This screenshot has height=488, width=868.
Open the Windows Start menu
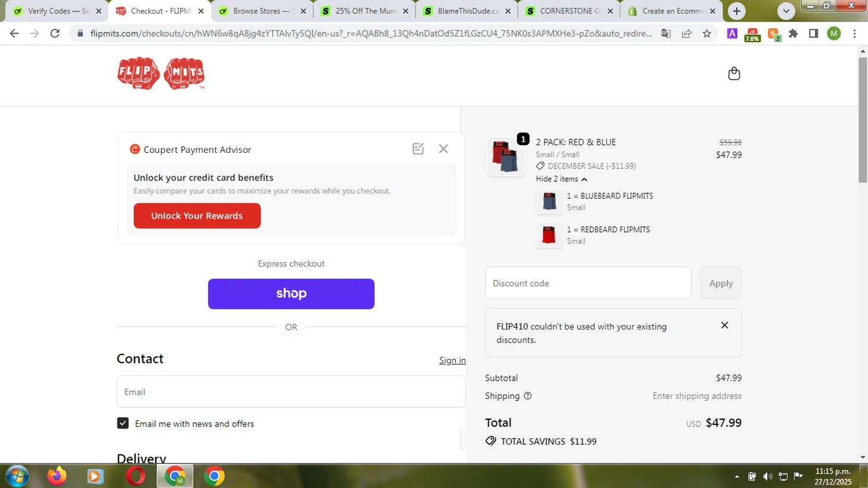pos(17,476)
